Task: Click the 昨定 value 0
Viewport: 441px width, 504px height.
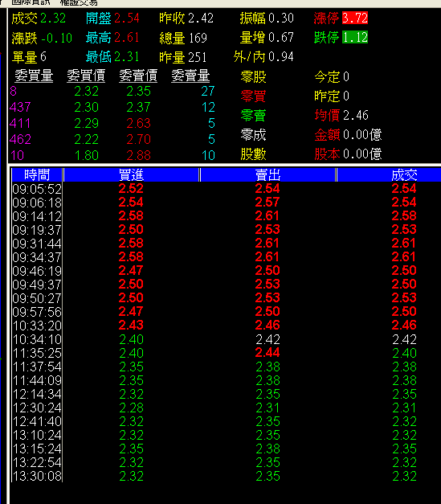Action: [346, 96]
